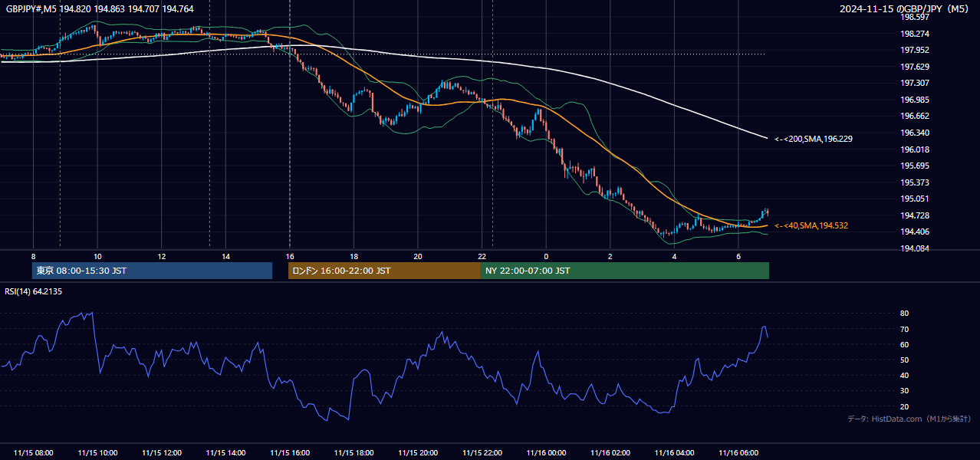This screenshot has width=980, height=460.
Task: Click price axis value 195.373
Action: coord(915,182)
